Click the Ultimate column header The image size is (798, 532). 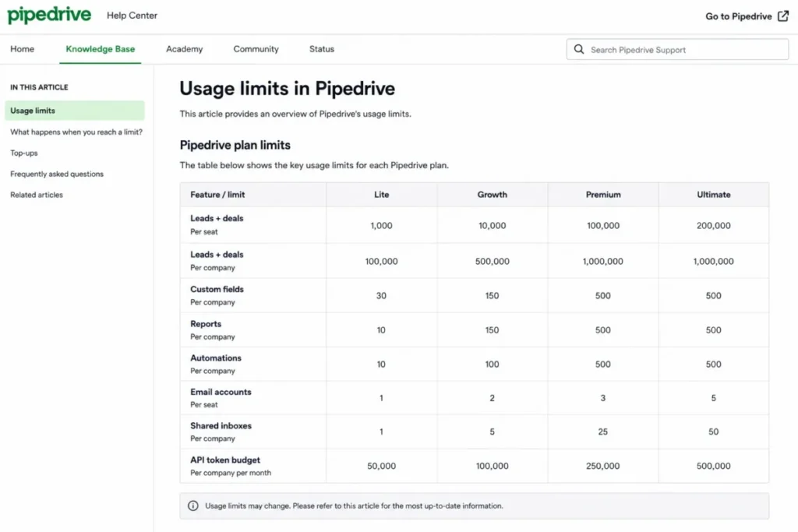click(714, 194)
